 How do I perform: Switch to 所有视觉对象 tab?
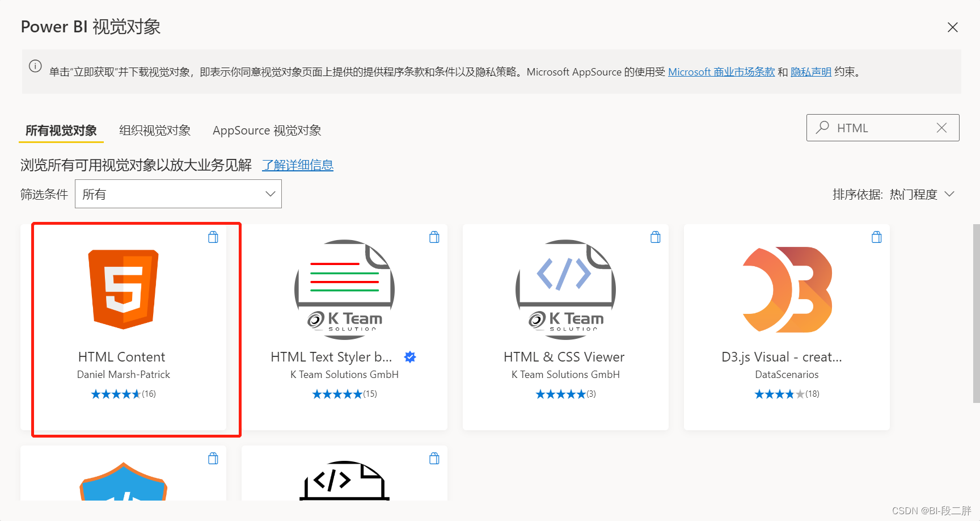pyautogui.click(x=61, y=131)
